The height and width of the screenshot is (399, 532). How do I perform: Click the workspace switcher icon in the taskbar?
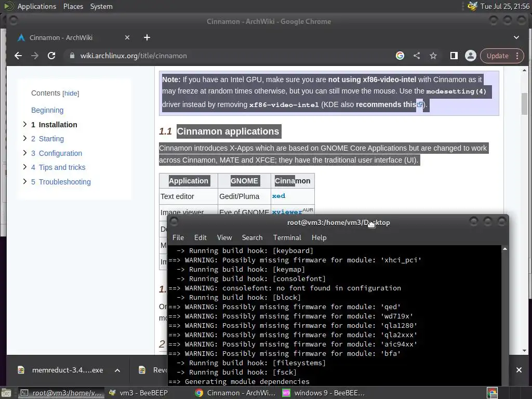pyautogui.click(x=492, y=393)
